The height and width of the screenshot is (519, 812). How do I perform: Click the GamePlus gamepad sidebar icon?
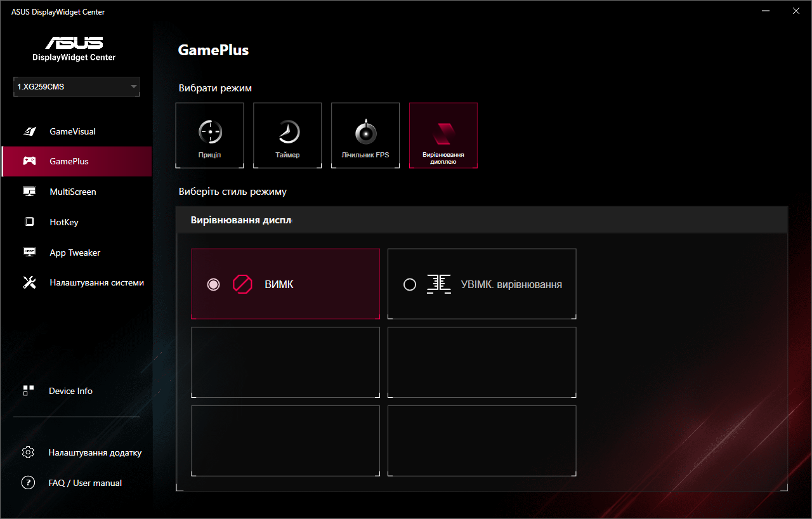coord(29,161)
